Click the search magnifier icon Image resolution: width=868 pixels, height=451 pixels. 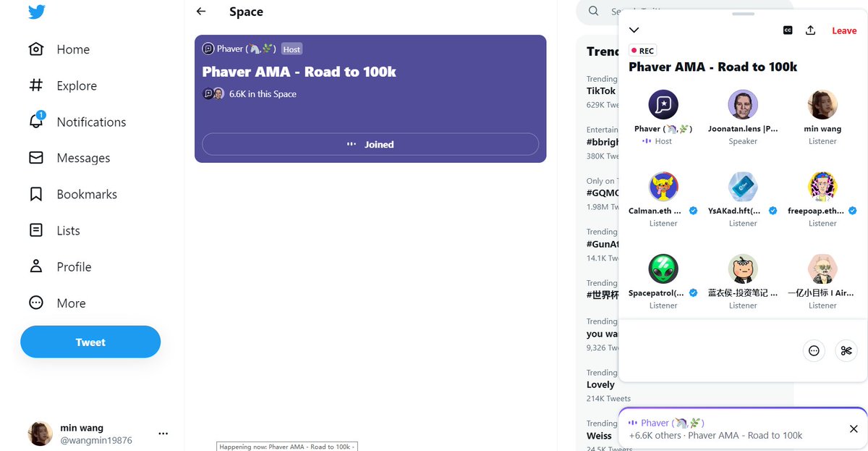point(593,11)
